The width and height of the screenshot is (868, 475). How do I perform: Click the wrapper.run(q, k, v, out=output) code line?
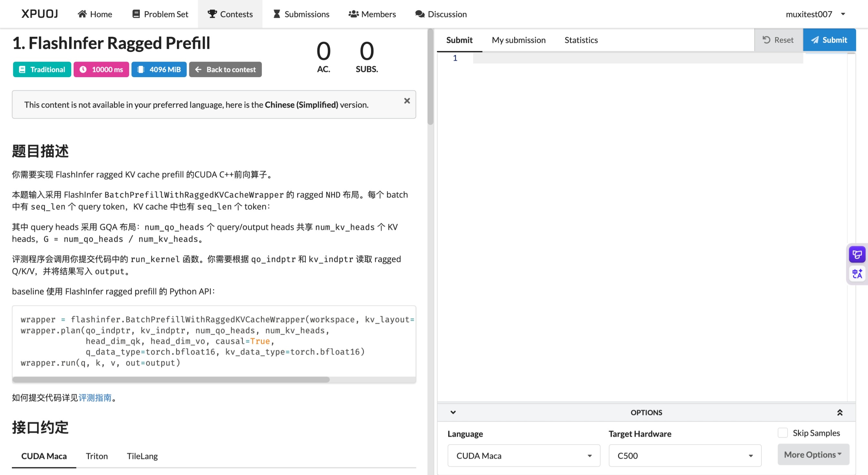tap(100, 363)
